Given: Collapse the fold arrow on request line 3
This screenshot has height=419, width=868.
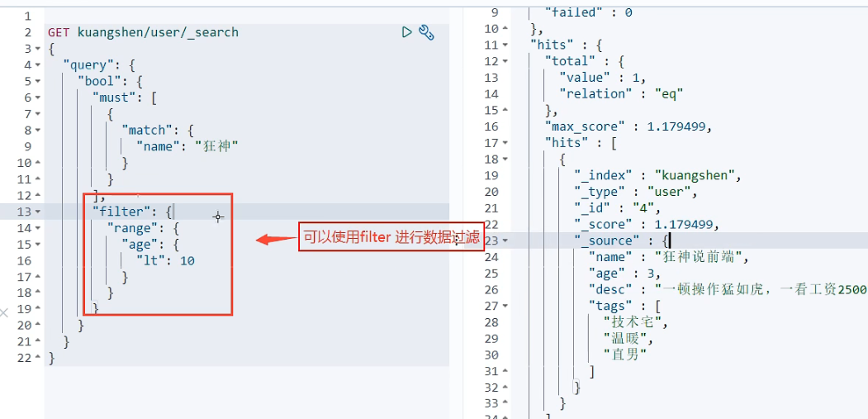Looking at the screenshot, I should click(38, 49).
